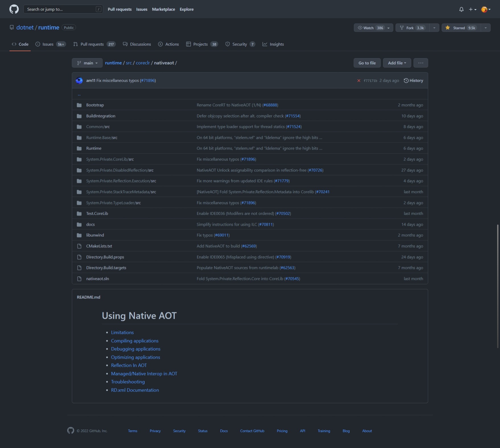This screenshot has width=500, height=448.
Task: Click the docs folder icon
Action: click(79, 224)
